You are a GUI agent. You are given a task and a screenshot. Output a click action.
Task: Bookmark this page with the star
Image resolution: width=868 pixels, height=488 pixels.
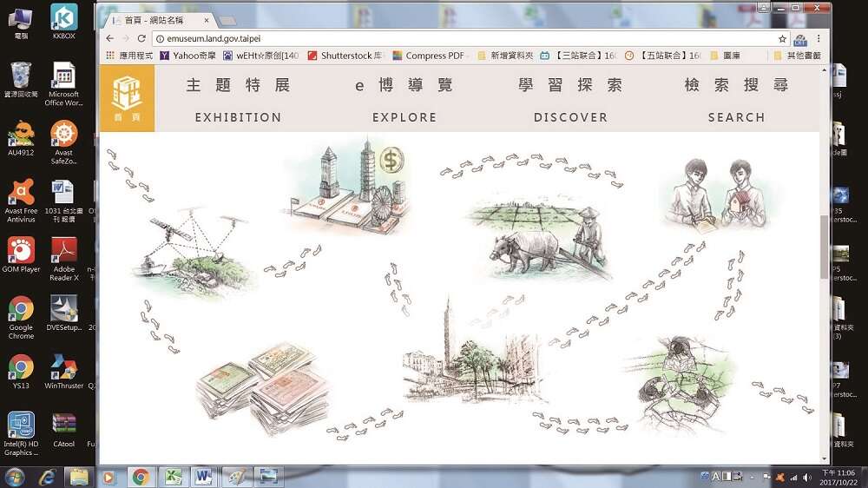pos(782,39)
